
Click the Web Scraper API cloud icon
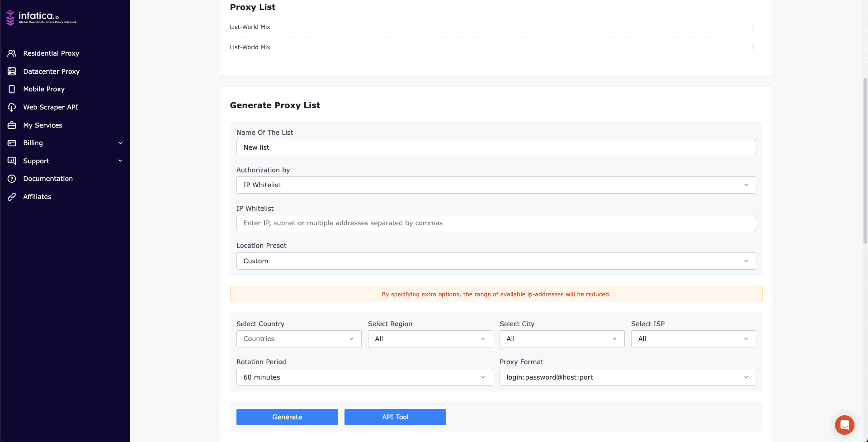pos(12,107)
